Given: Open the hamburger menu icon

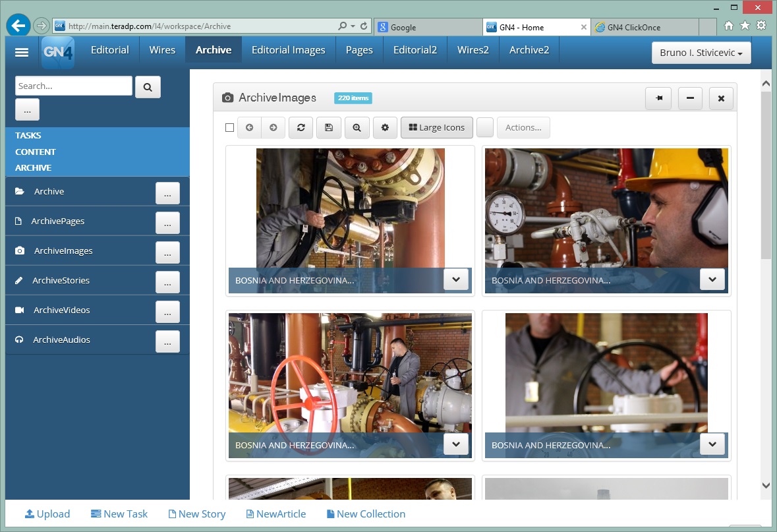Looking at the screenshot, I should (x=21, y=52).
